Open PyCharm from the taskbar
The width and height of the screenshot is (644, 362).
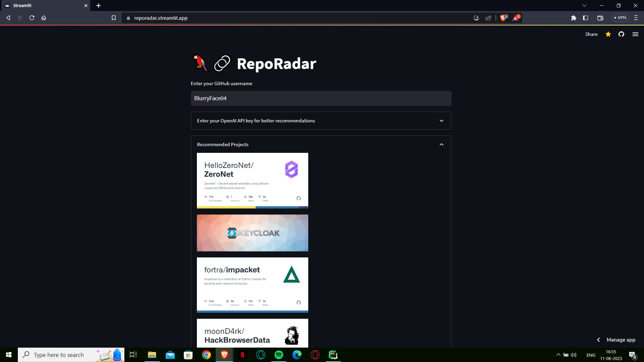pyautogui.click(x=333, y=355)
